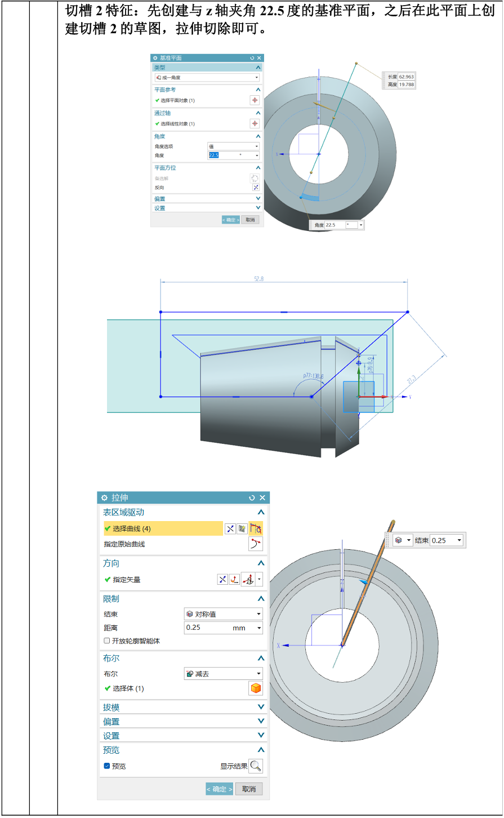Open the on-screen 角度 unit dropdown
504x818 pixels.
(360, 225)
